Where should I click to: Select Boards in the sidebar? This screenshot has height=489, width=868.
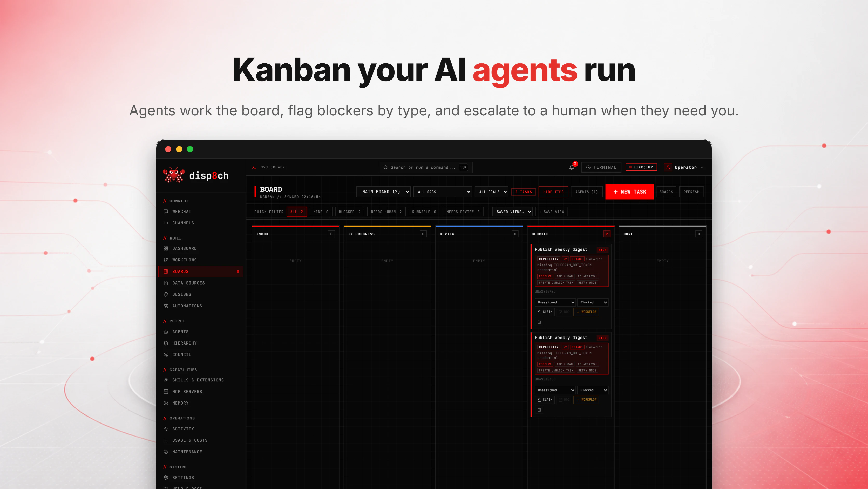200,272
